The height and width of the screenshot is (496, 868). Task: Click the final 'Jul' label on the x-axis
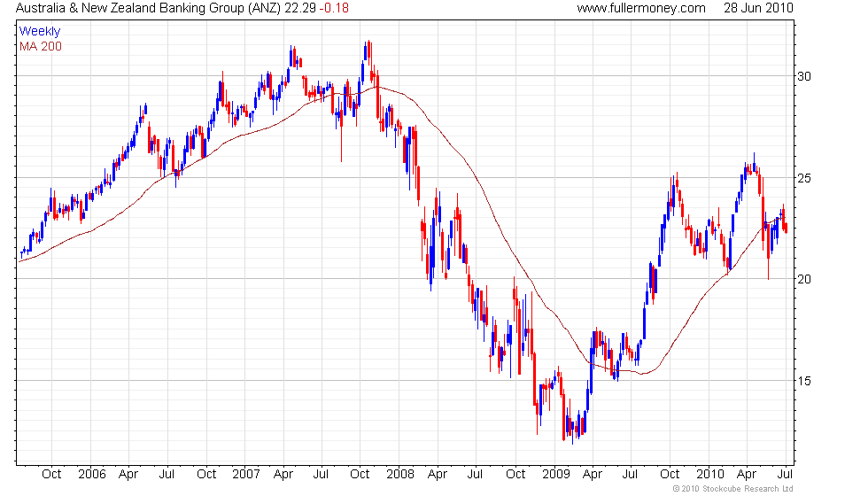785,475
